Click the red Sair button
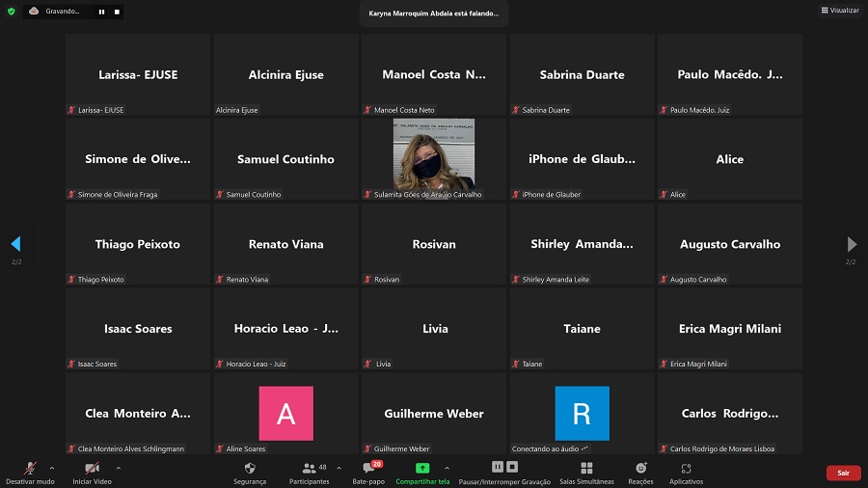Image resolution: width=868 pixels, height=488 pixels. point(843,473)
